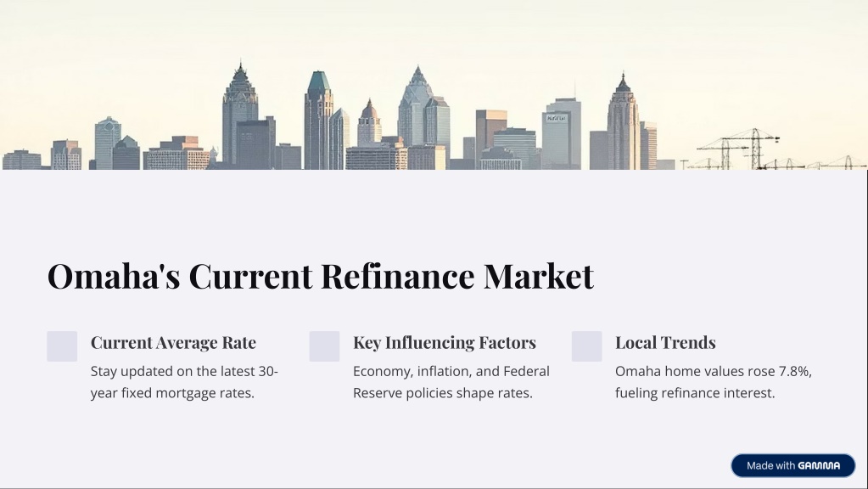Click the square icon beside Key Influencing Factors

(x=324, y=346)
